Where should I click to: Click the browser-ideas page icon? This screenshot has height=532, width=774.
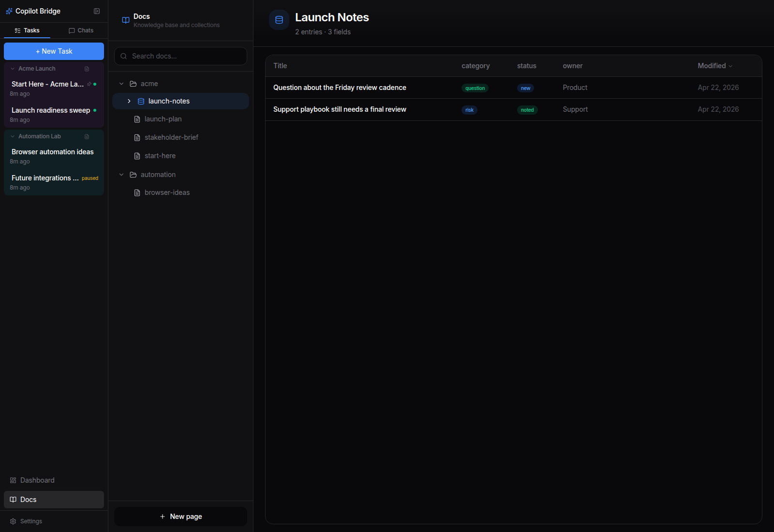point(137,192)
